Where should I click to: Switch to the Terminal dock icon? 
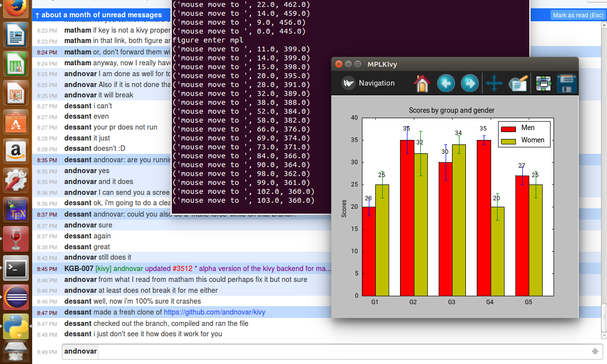(x=16, y=268)
